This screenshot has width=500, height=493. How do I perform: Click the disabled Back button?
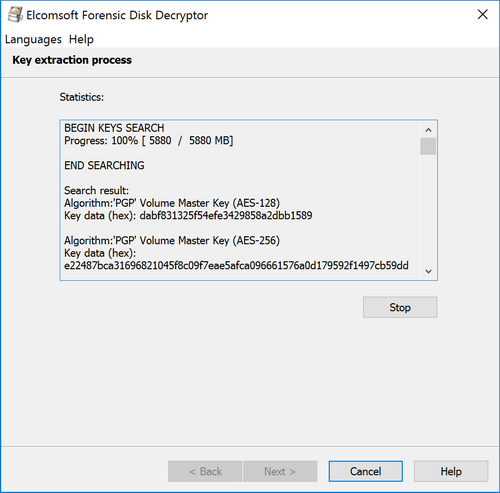tap(205, 471)
